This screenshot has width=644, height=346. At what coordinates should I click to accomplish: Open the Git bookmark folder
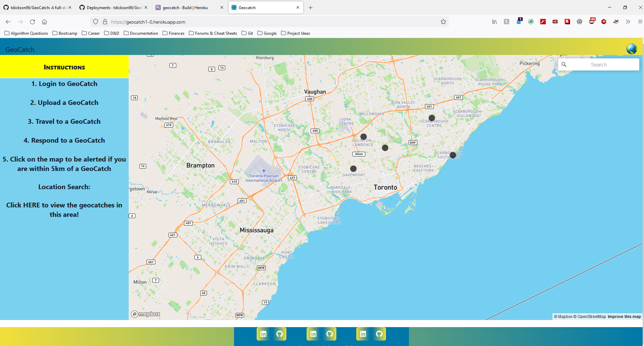click(x=247, y=33)
